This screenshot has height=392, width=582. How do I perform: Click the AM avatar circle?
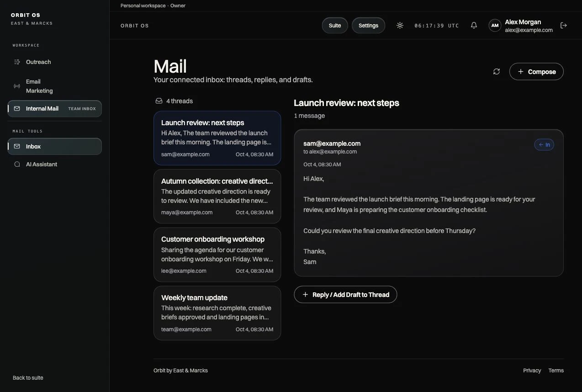coord(495,26)
